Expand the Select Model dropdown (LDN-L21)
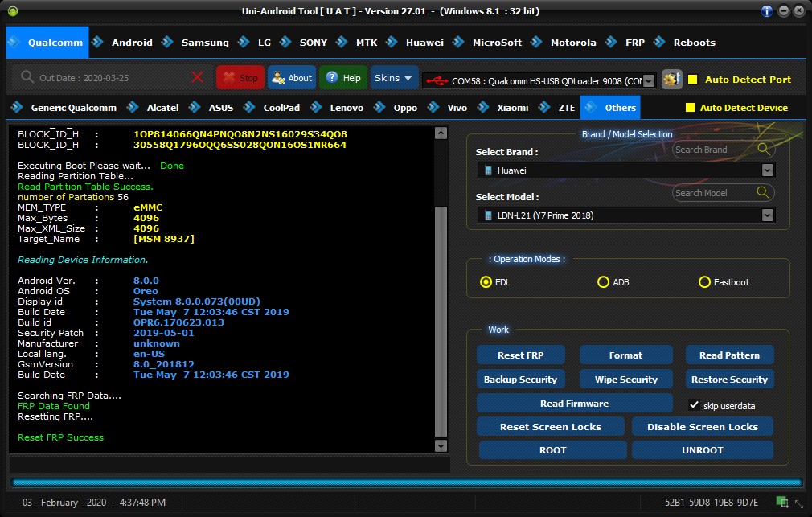Image resolution: width=812 pixels, height=517 pixels. [x=768, y=215]
